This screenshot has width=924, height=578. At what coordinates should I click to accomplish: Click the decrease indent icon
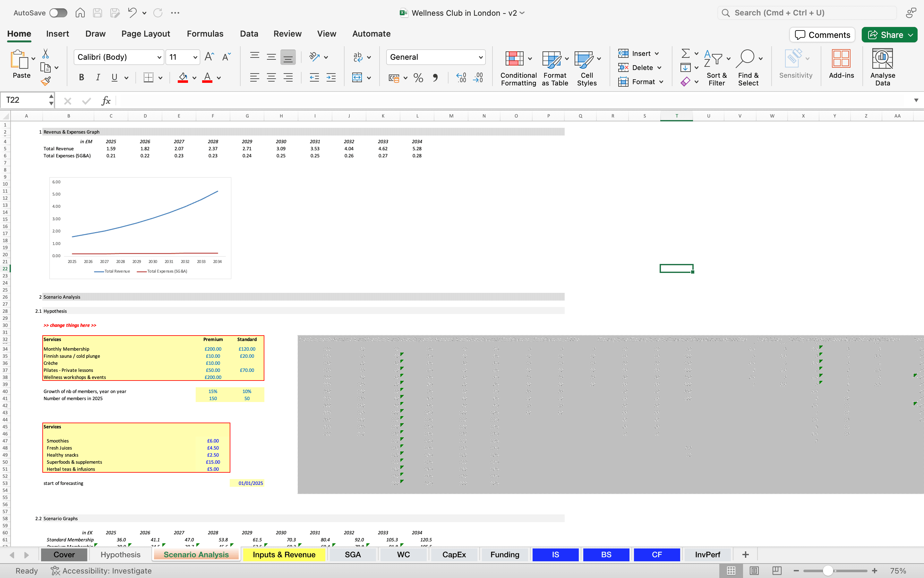coord(314,78)
